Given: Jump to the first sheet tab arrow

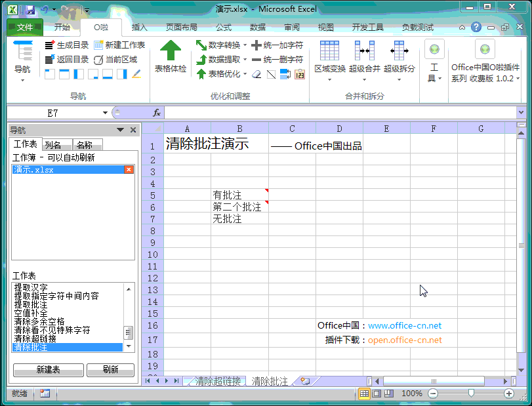Looking at the screenshot, I should coord(148,381).
